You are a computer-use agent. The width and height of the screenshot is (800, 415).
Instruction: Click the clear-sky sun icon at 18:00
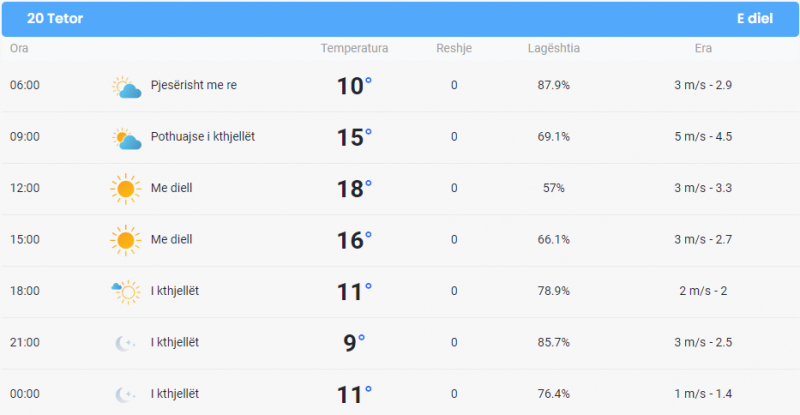click(126, 292)
